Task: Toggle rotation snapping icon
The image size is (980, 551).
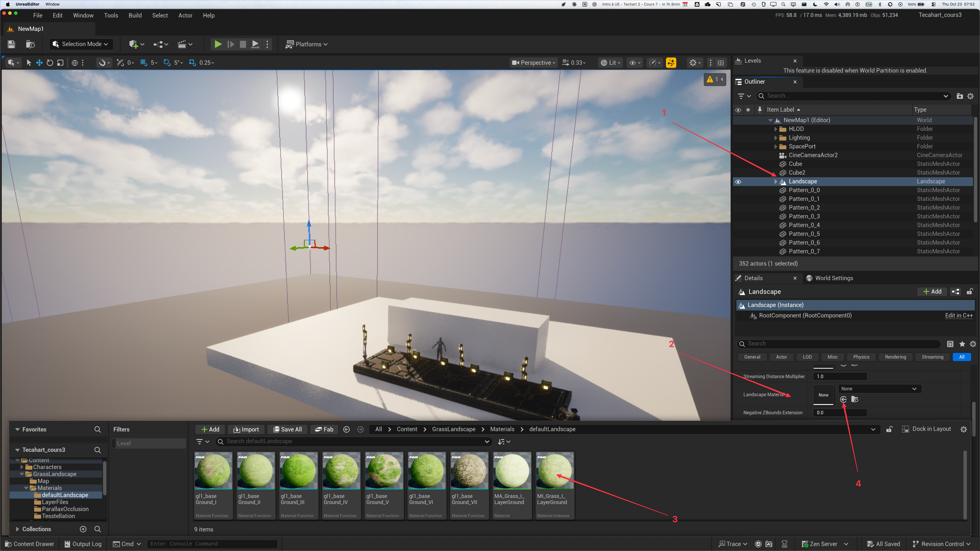Action: [x=167, y=63]
